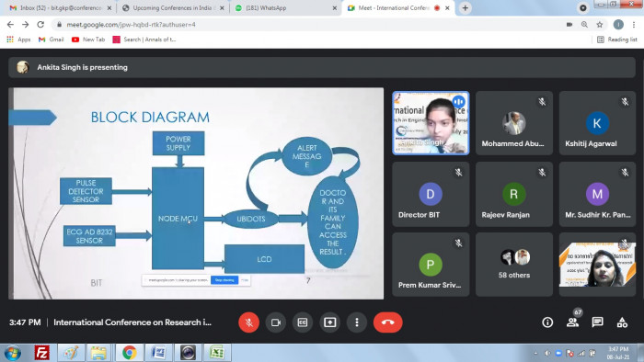Open Chrome's three-dot menu
The height and width of the screenshot is (362, 644).
tap(634, 25)
